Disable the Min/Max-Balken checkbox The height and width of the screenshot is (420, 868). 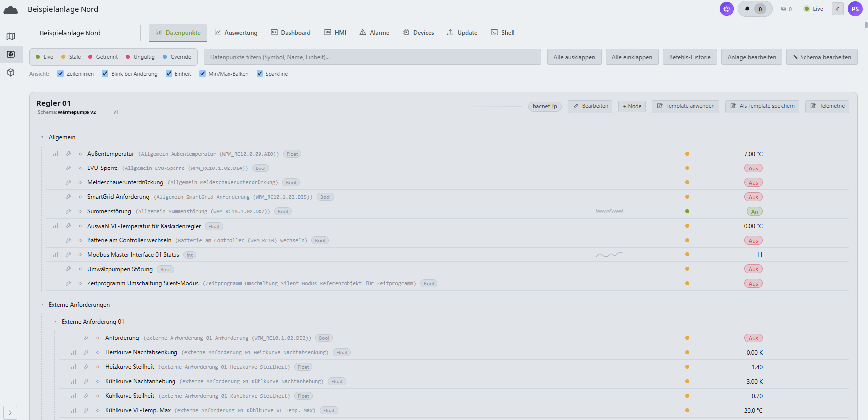pyautogui.click(x=202, y=73)
